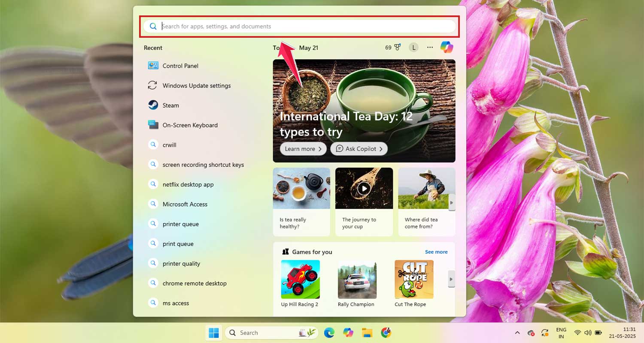Screen dimensions: 644x343
Task: Launch Google Chrome from the taskbar
Action: pos(386,332)
